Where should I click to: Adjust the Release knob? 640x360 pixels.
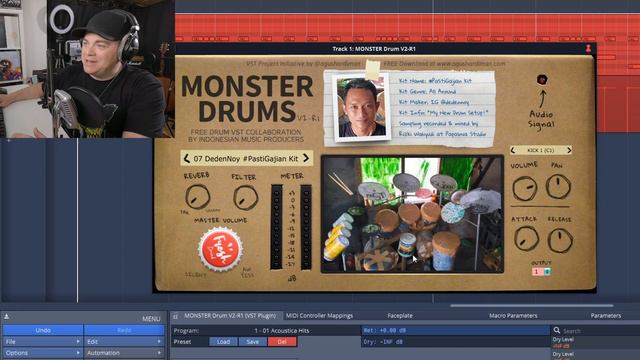tap(560, 240)
